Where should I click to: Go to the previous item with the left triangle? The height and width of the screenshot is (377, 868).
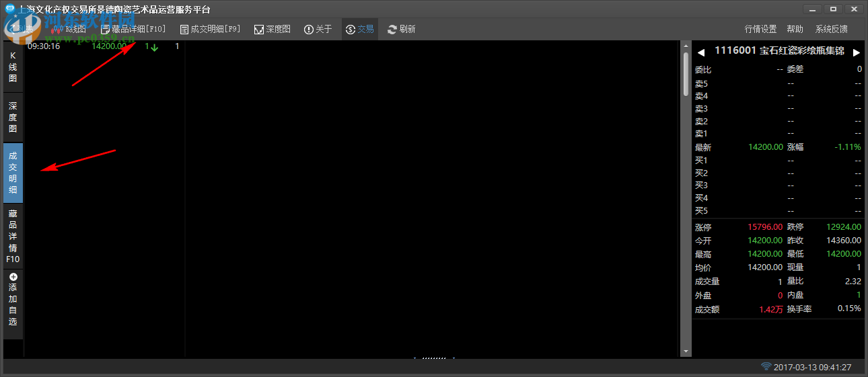point(700,52)
